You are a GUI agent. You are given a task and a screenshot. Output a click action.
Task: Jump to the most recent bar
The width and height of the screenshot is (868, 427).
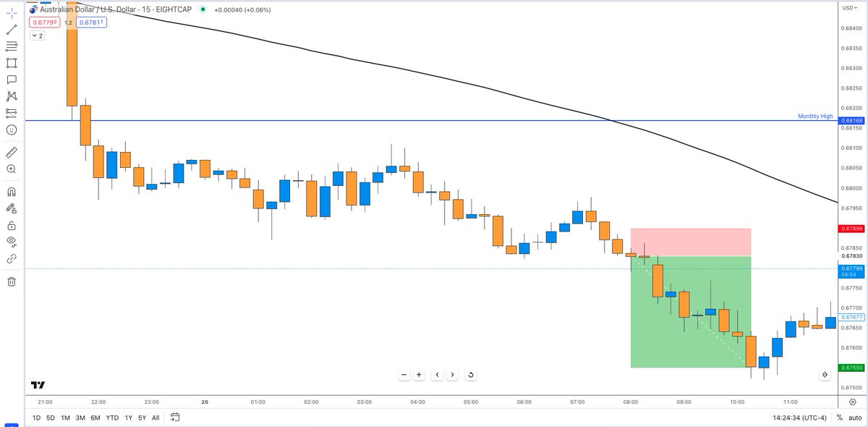825,375
